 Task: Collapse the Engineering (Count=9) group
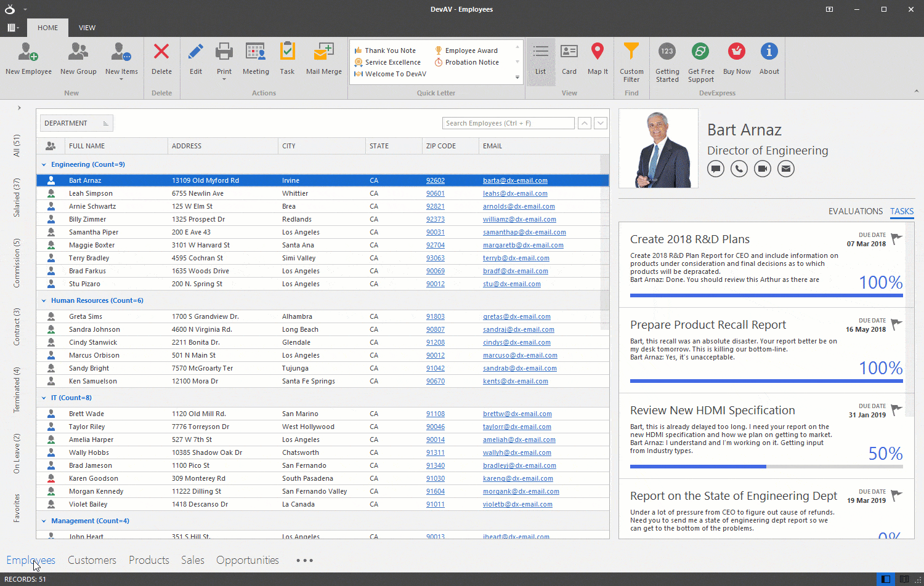pos(43,164)
